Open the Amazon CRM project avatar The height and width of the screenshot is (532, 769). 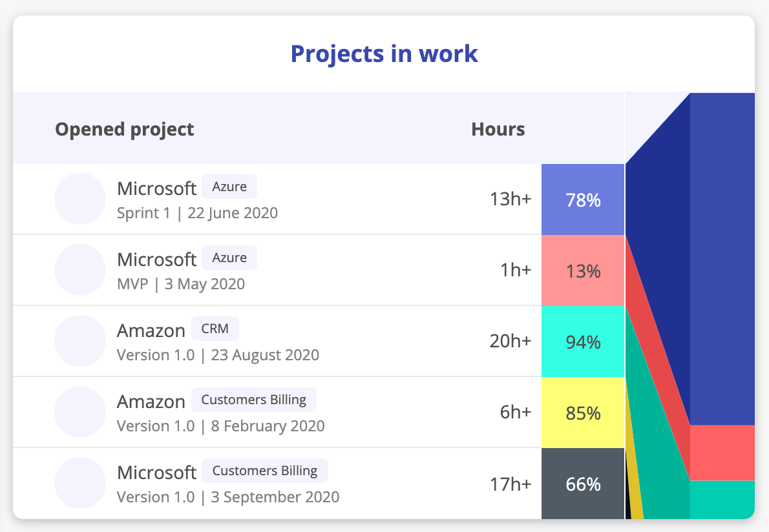click(80, 341)
